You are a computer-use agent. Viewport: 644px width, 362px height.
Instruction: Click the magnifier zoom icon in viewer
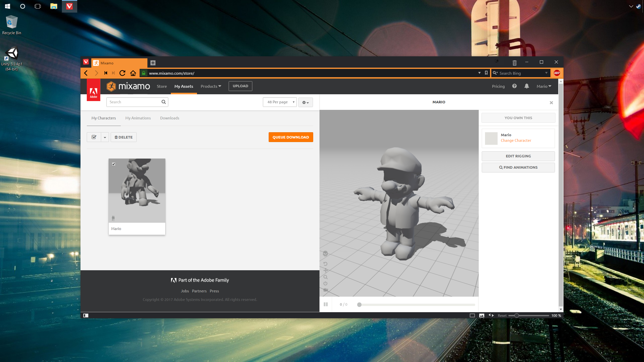(x=326, y=277)
